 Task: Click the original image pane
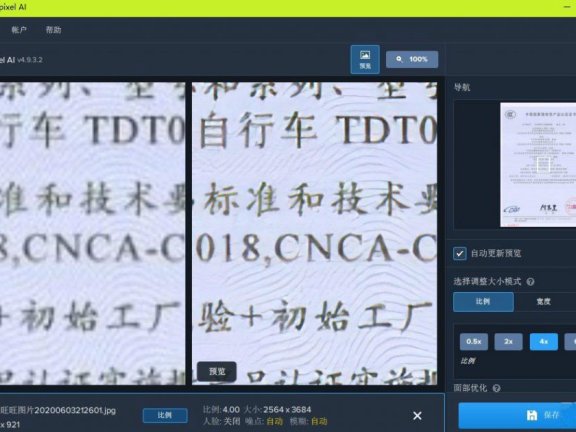(x=93, y=233)
